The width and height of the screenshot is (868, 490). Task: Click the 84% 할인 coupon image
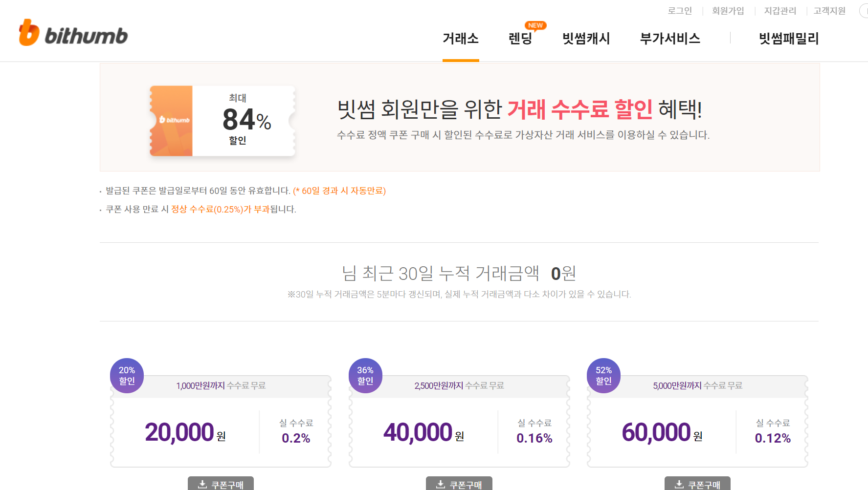(223, 121)
